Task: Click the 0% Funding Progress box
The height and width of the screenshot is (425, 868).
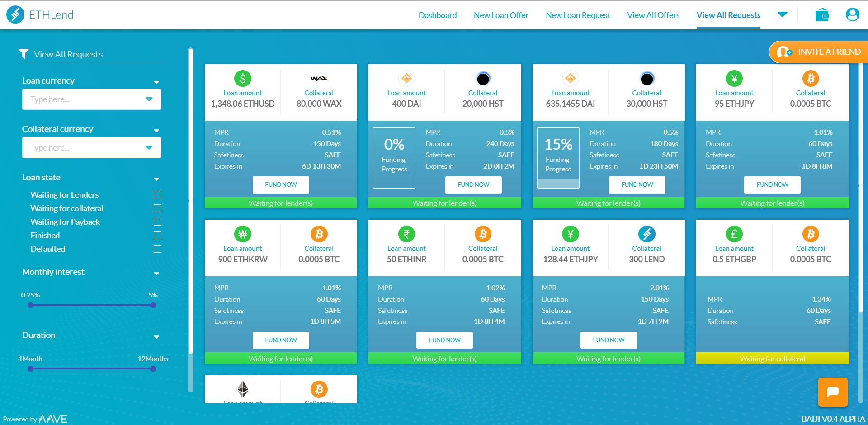Action: pyautogui.click(x=394, y=158)
